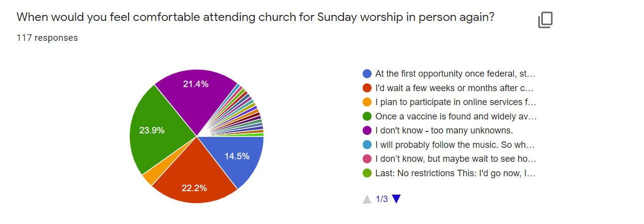Click the copy chart icon
The width and height of the screenshot is (644, 224).
click(x=545, y=20)
